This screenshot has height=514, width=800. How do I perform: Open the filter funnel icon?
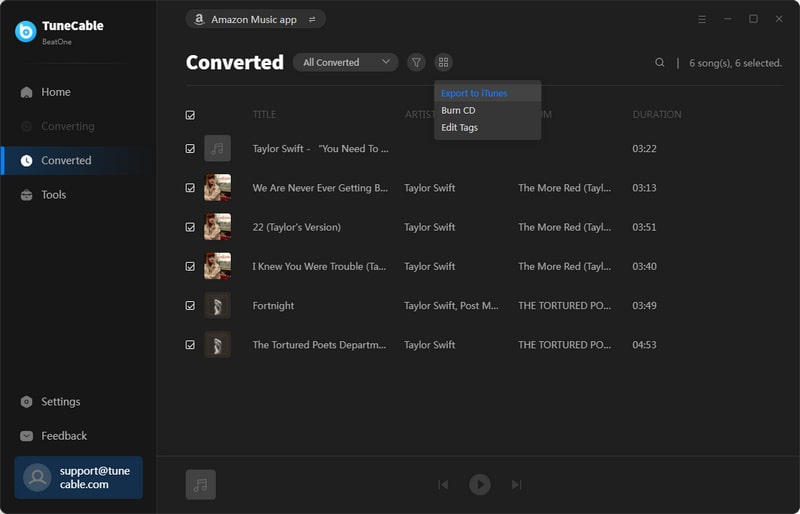(416, 62)
